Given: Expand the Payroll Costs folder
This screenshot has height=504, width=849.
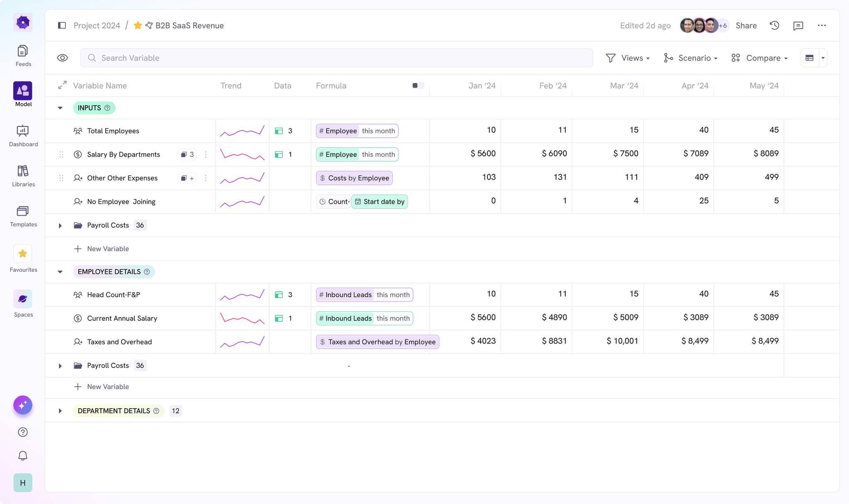Looking at the screenshot, I should 60,225.
